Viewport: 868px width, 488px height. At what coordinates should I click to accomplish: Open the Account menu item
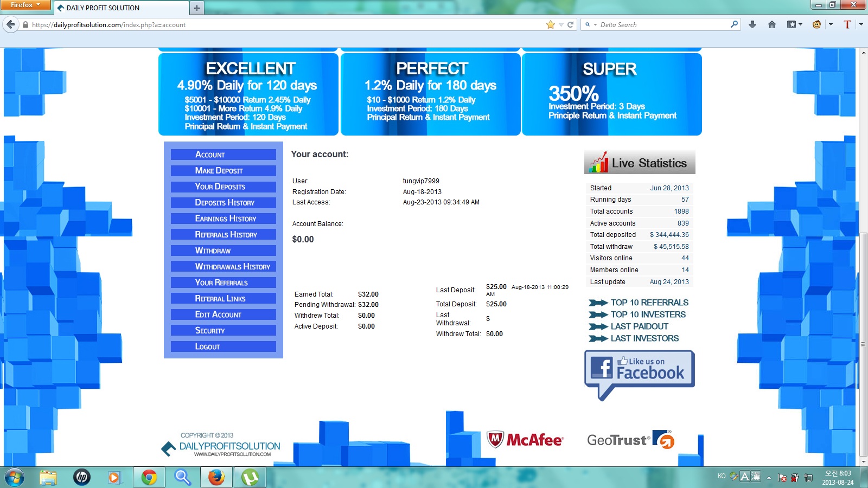point(224,155)
